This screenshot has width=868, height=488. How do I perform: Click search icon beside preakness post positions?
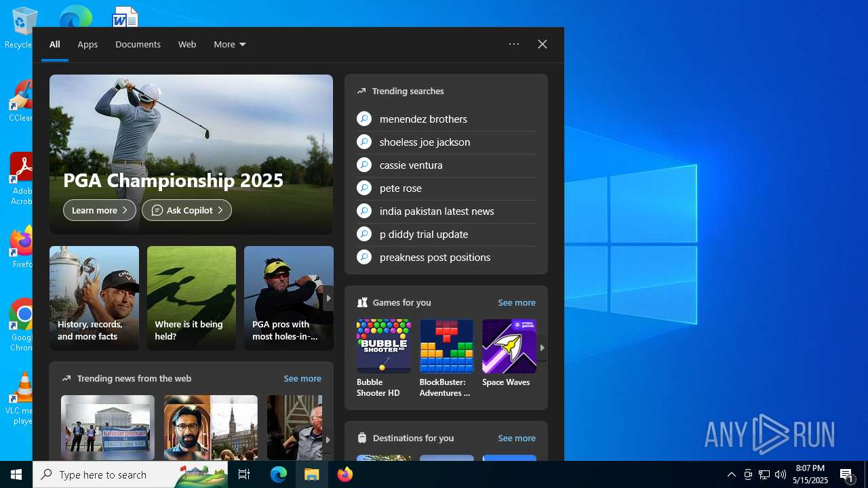[364, 257]
